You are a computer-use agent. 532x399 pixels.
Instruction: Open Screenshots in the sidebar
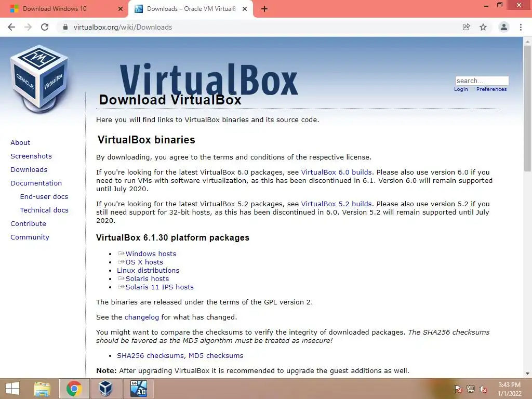click(31, 156)
